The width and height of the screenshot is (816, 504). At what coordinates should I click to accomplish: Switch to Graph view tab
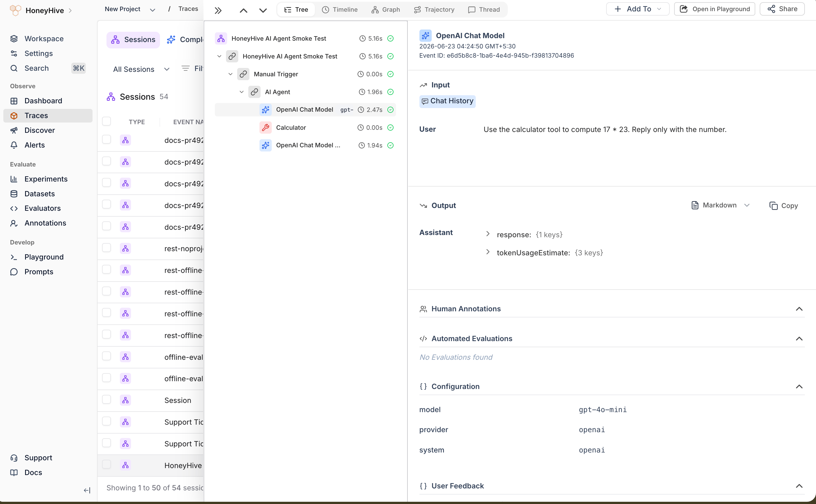click(386, 10)
